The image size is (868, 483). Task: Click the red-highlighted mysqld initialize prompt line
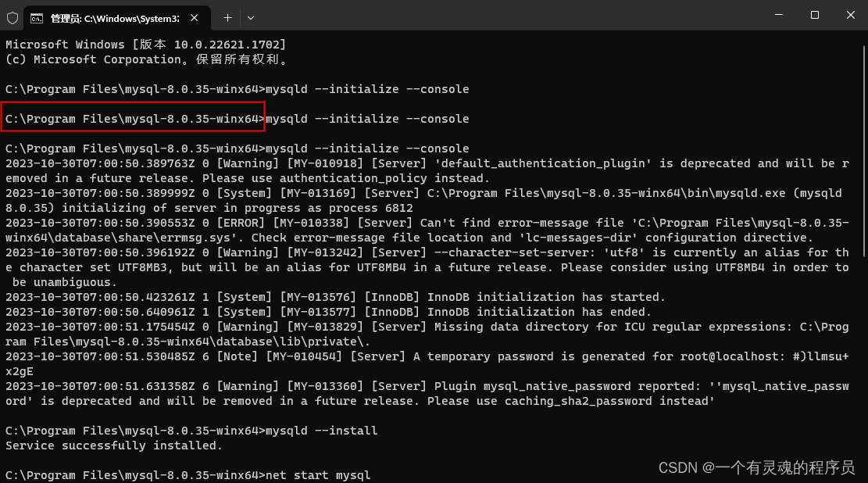click(133, 118)
